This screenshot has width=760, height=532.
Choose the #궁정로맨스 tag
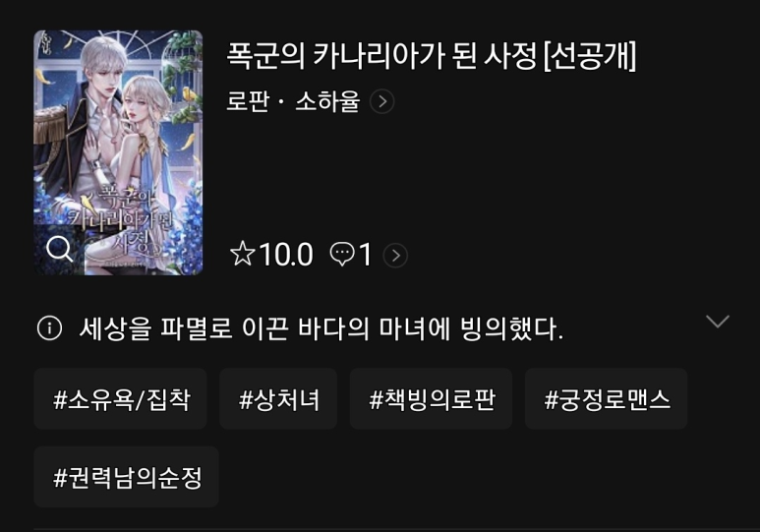(x=606, y=398)
